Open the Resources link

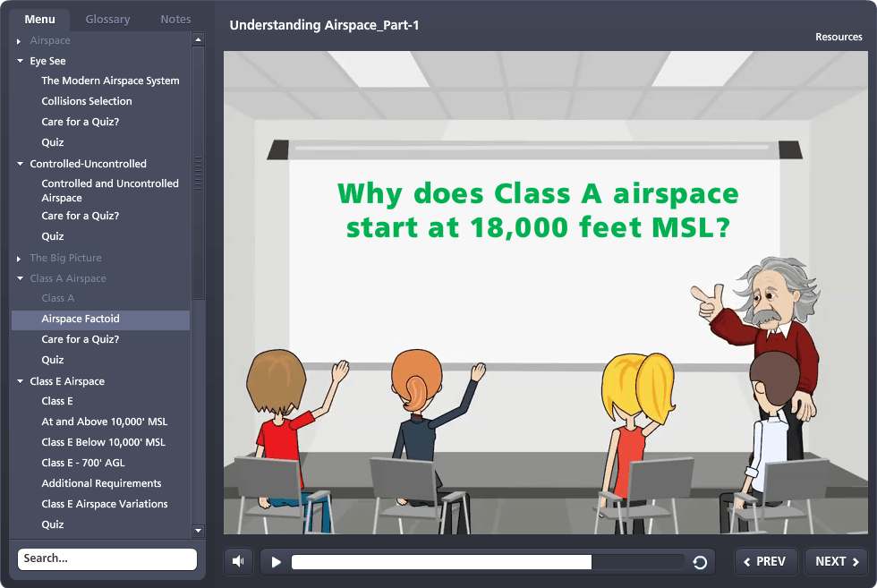[839, 37]
